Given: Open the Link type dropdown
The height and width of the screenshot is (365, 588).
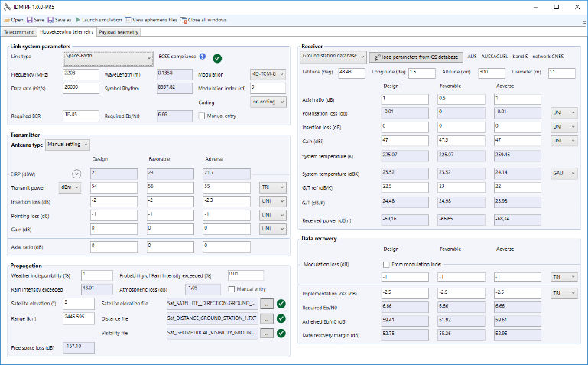Looking at the screenshot, I should coord(108,57).
